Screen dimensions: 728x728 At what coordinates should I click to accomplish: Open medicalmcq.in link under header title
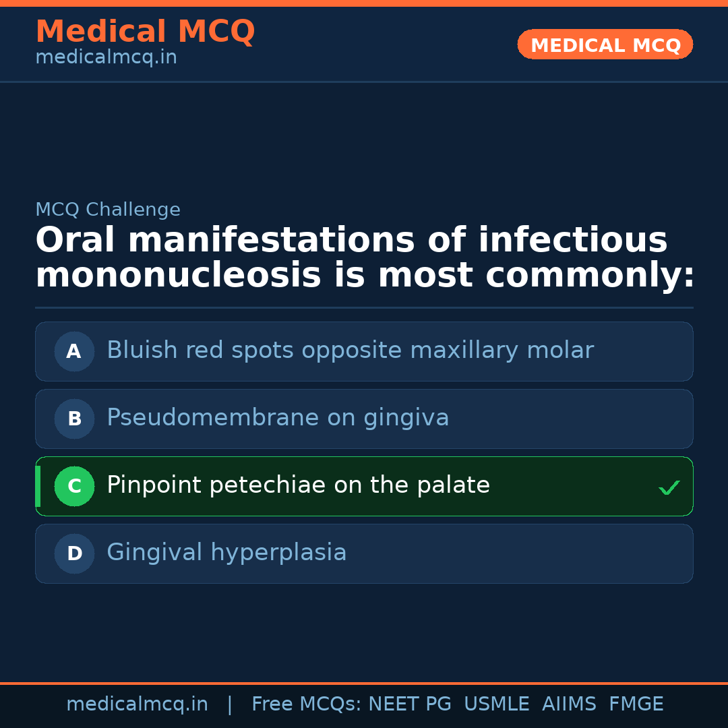pos(106,58)
